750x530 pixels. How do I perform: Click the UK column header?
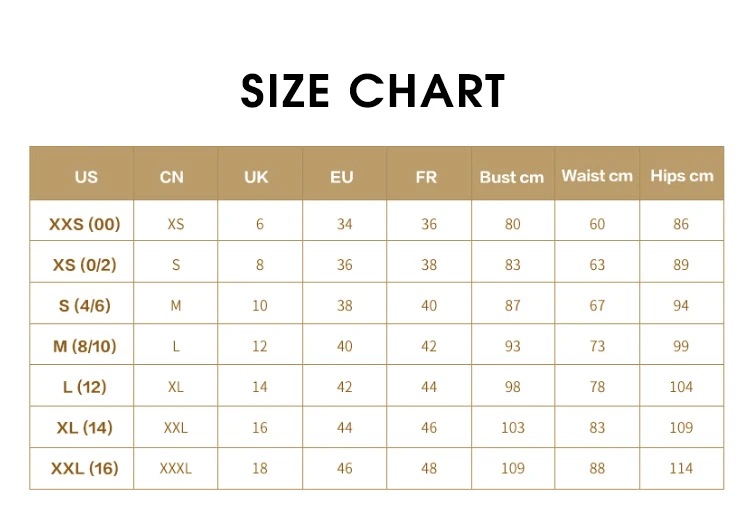[x=256, y=177]
